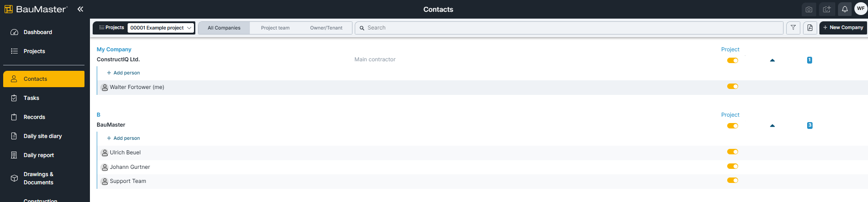Click the New Company button

(843, 28)
